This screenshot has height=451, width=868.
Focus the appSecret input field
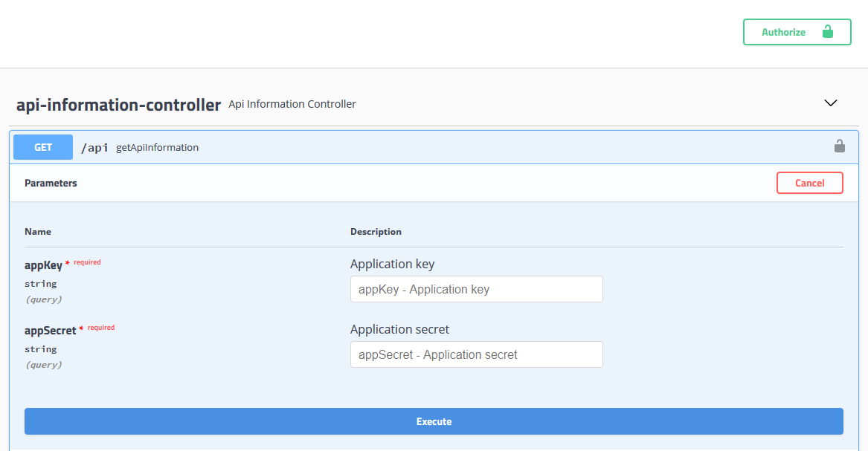[476, 354]
